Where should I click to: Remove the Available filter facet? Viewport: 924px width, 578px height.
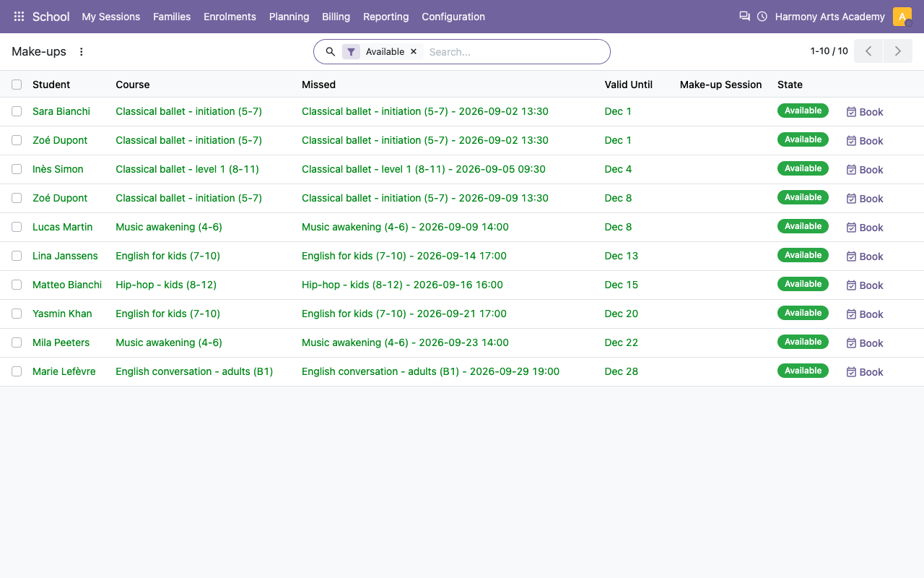pyautogui.click(x=414, y=52)
